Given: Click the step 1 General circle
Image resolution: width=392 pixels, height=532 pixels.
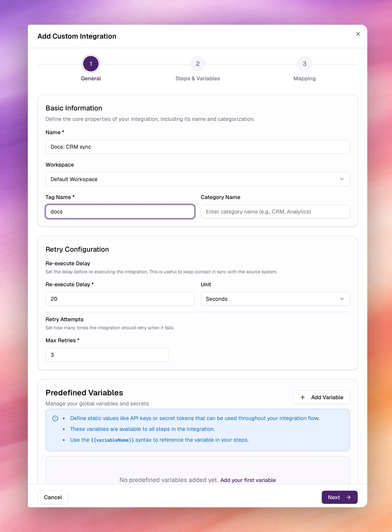Looking at the screenshot, I should tap(91, 64).
